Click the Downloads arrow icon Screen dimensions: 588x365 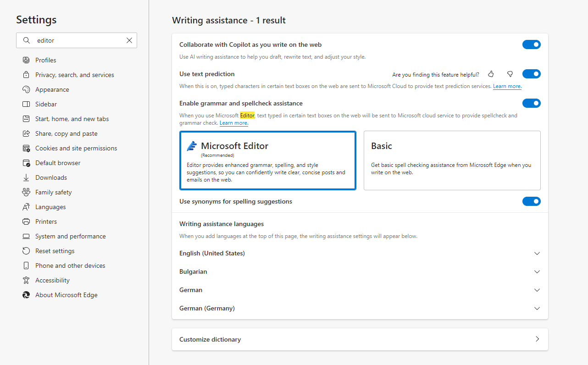[x=26, y=177]
